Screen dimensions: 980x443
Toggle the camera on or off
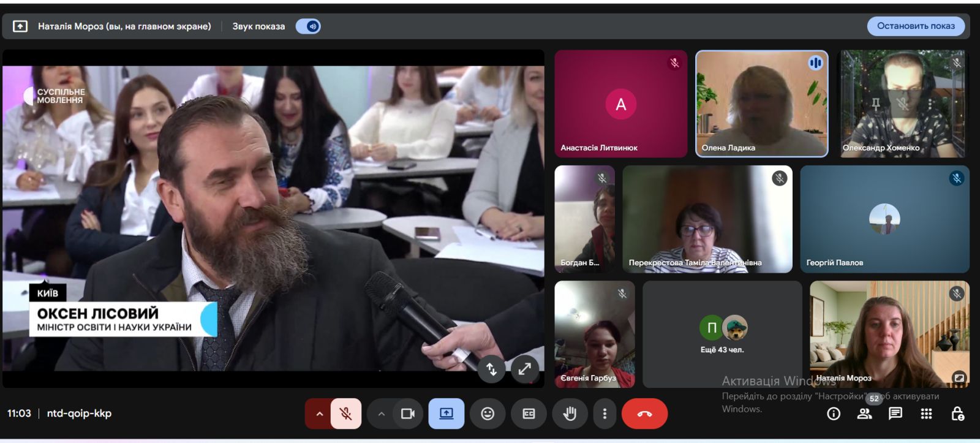click(407, 414)
